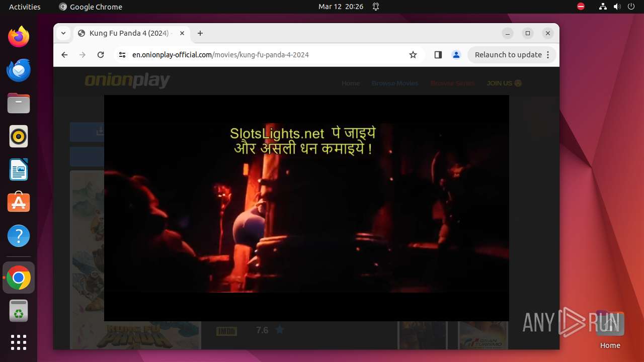Viewport: 644px width, 362px height.
Task: Click the onionplay site logo
Action: pyautogui.click(x=127, y=81)
